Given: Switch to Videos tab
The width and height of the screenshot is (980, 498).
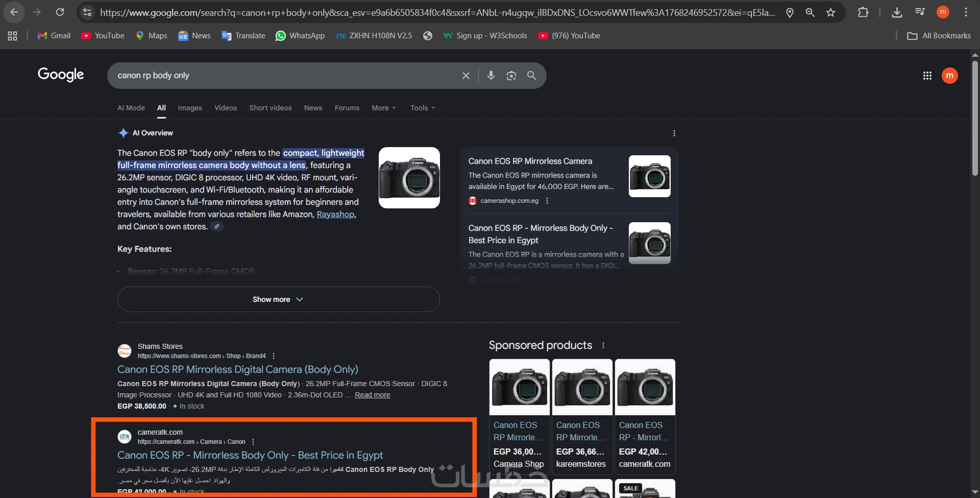Looking at the screenshot, I should pyautogui.click(x=226, y=108).
